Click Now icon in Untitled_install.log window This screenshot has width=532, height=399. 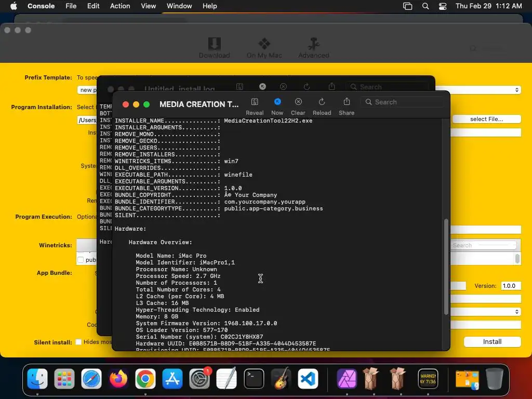262,87
